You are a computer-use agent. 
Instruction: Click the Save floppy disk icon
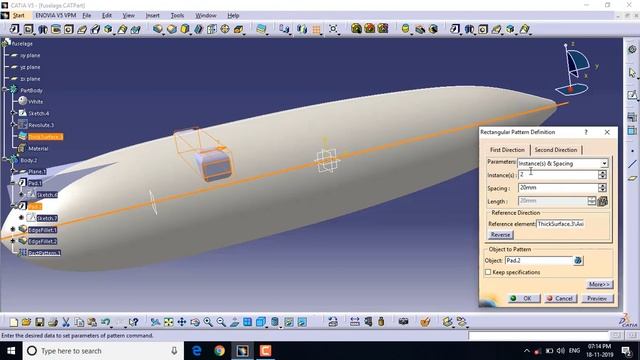(x=39, y=322)
